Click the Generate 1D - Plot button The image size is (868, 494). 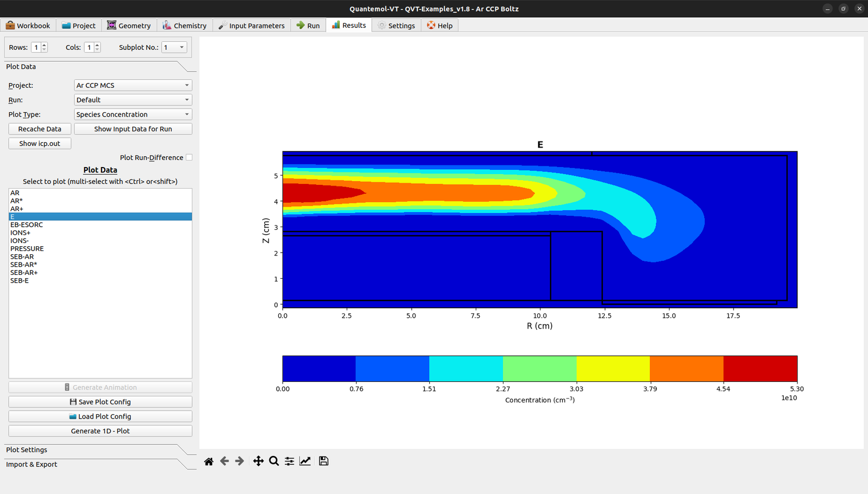tap(100, 431)
